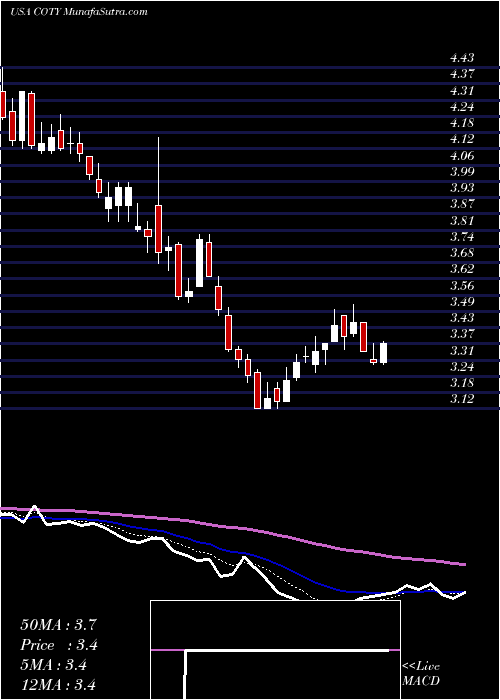Click the 3.37 price axis label
Viewport: 500px width, 700px height.
click(x=462, y=334)
